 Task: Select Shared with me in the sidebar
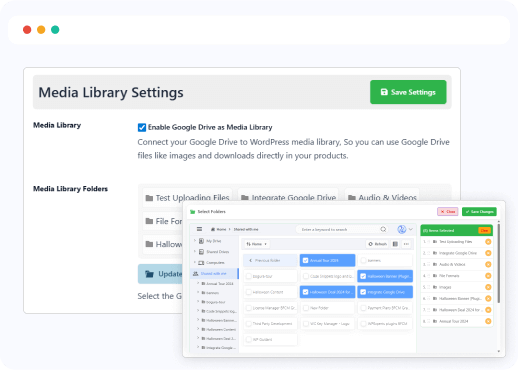[x=215, y=274]
